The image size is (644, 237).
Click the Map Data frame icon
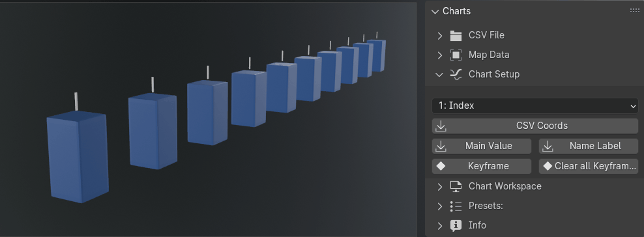point(456,55)
